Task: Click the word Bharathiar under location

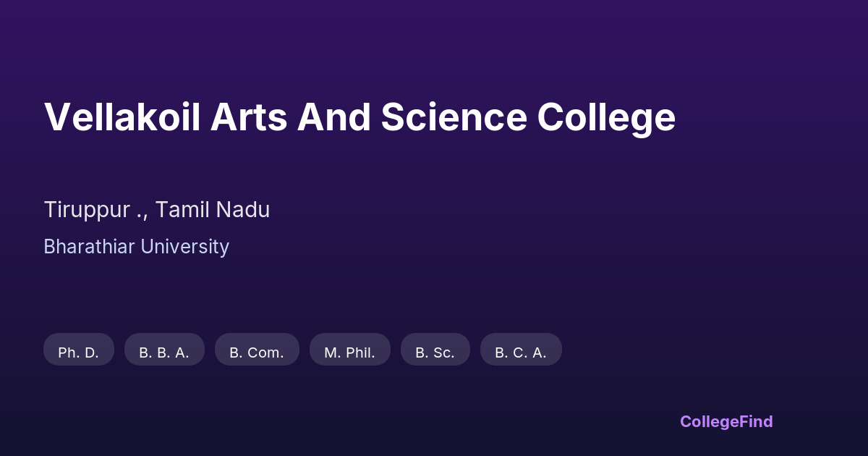Action: (89, 247)
